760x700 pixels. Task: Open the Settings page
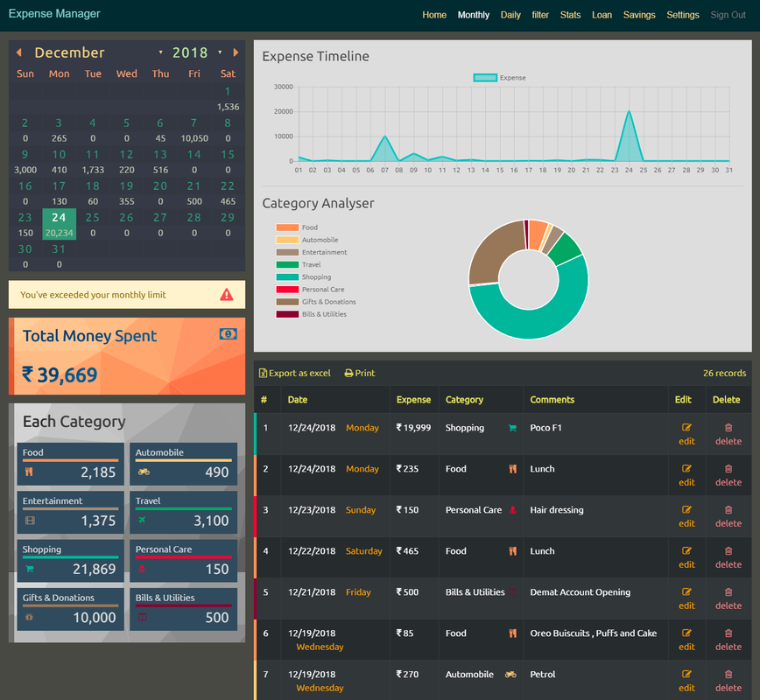682,15
